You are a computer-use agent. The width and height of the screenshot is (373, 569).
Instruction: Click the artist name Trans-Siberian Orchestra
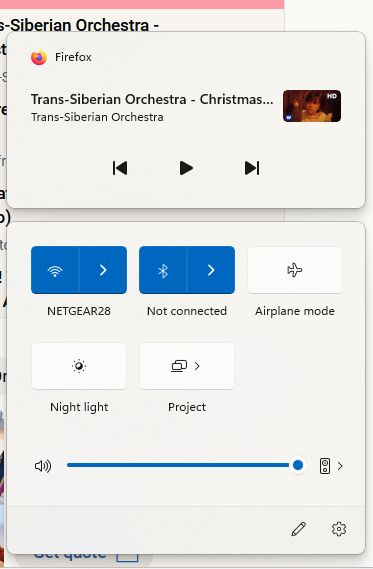click(97, 117)
